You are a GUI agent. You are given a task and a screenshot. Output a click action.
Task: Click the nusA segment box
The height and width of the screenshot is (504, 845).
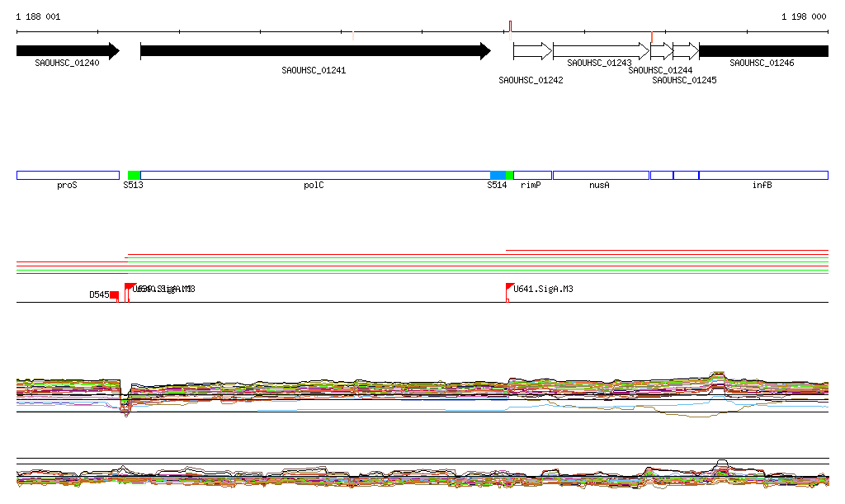click(x=600, y=175)
